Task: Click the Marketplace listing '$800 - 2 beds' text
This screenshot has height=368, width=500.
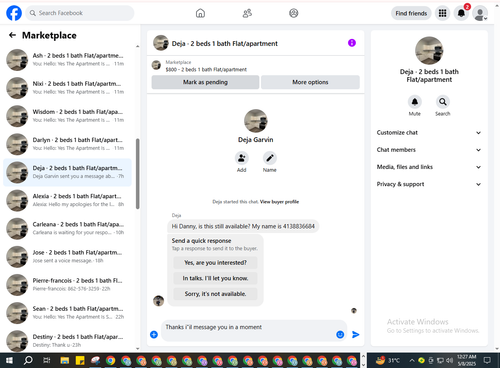Action: [x=206, y=70]
